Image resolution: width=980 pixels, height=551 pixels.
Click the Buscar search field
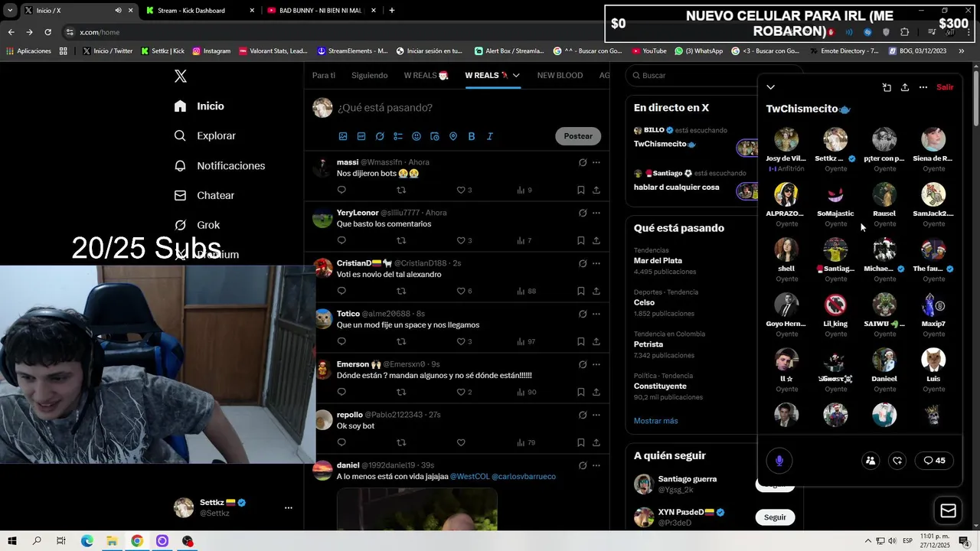click(x=693, y=76)
